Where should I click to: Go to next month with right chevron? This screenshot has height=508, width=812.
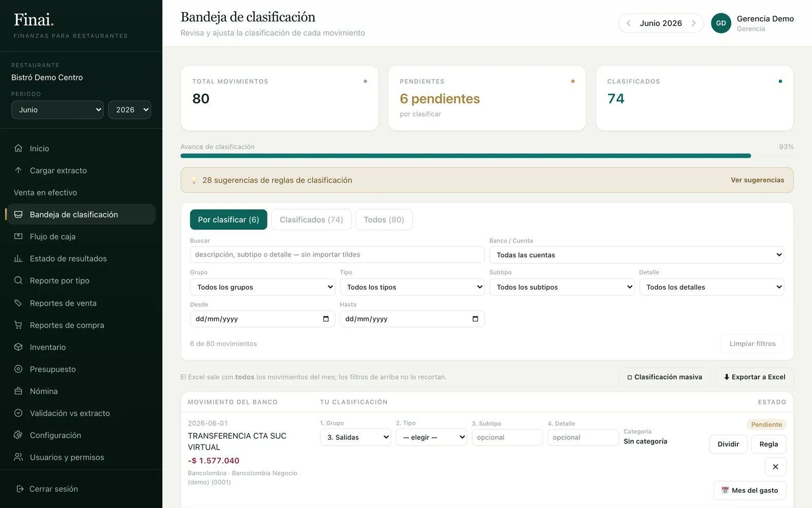pyautogui.click(x=693, y=23)
